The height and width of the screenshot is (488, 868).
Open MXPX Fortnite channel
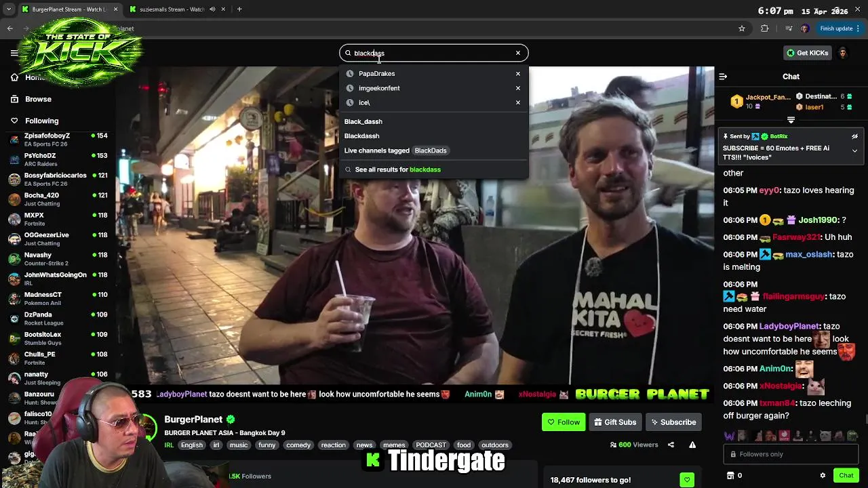[x=58, y=219]
